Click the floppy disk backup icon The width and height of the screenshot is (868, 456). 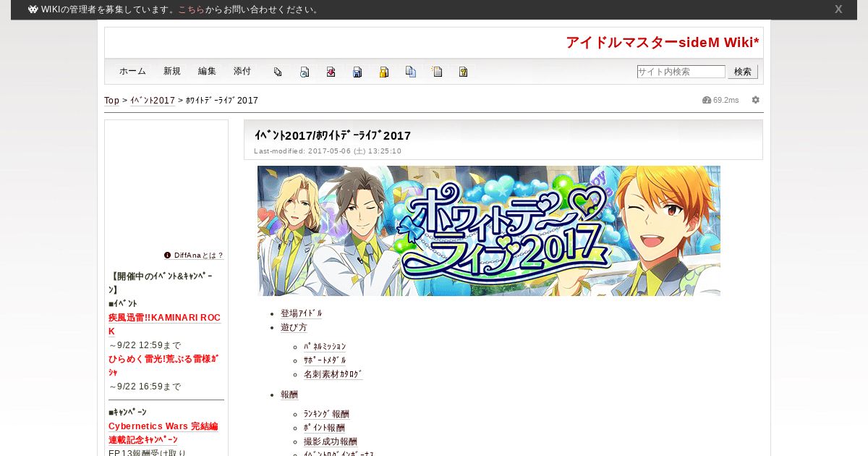coord(357,72)
